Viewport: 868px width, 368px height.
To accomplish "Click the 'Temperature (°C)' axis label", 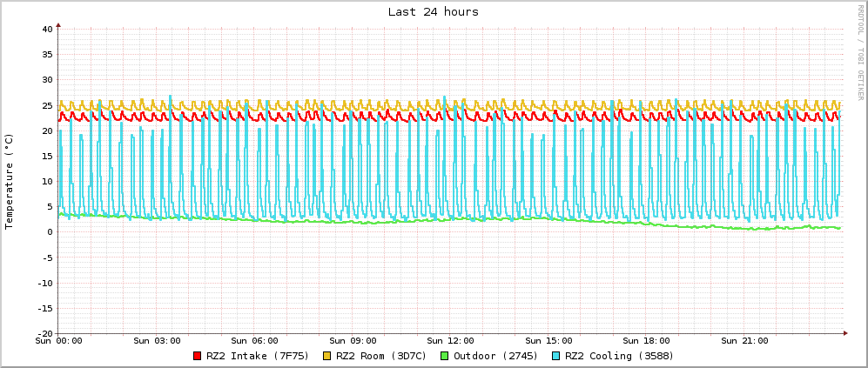I will 9,181.
